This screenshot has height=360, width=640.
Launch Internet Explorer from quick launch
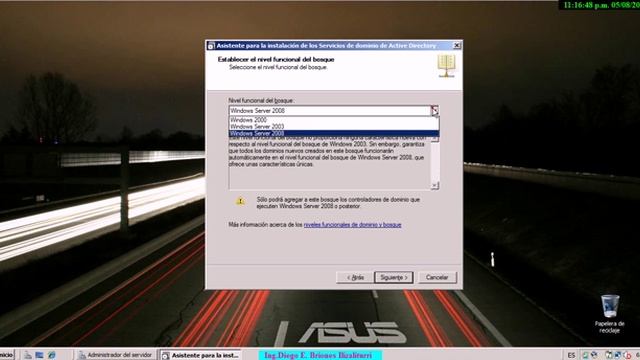52,355
